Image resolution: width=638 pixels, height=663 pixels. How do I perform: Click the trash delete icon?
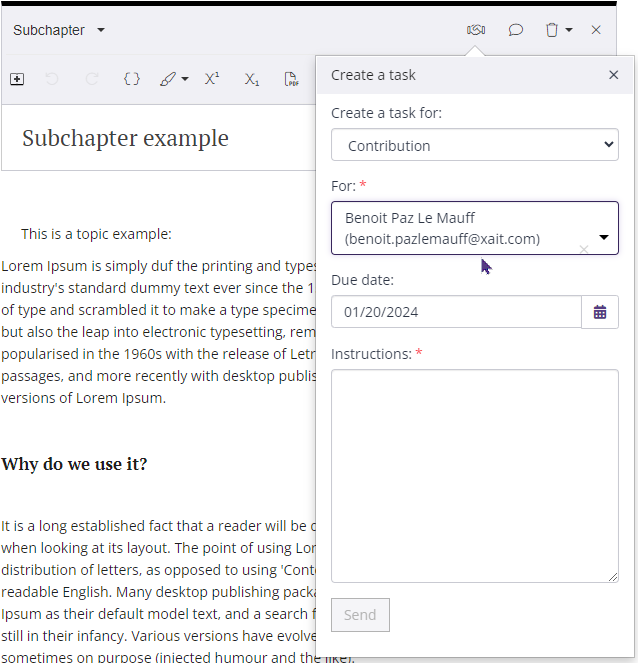552,30
